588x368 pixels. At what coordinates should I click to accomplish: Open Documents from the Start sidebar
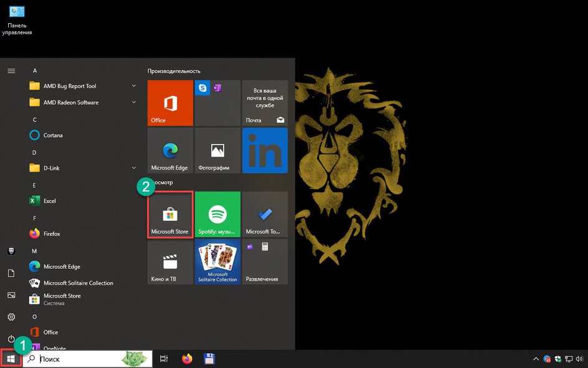[x=11, y=273]
